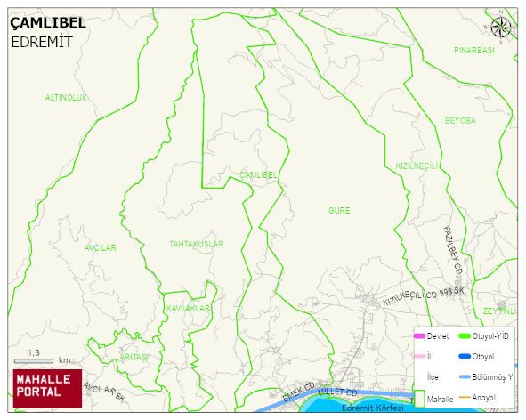Select the ZEYTİNLİ neighborhood label
The height and width of the screenshot is (420, 526).
pos(499,311)
